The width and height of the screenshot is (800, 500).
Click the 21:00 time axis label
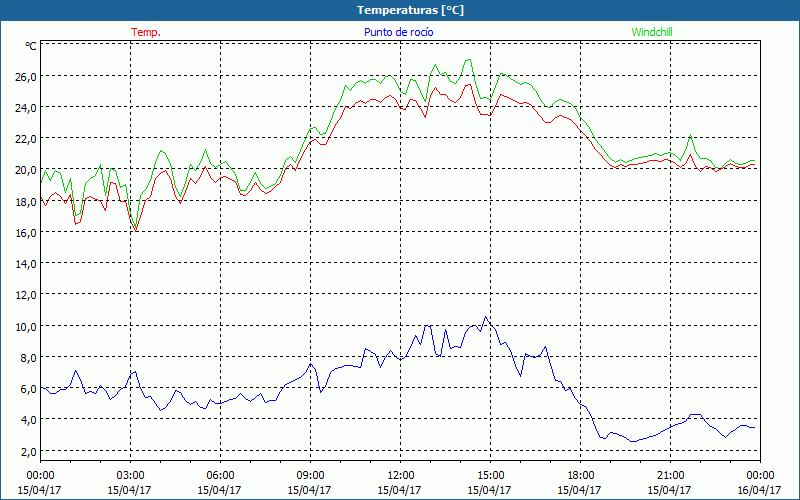pyautogui.click(x=670, y=476)
